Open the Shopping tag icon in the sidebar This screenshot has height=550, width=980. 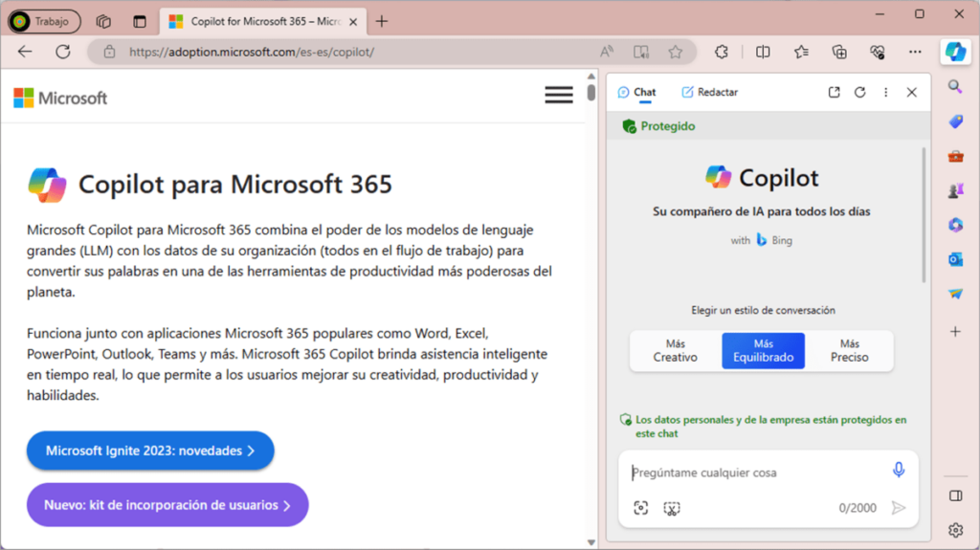coord(955,121)
